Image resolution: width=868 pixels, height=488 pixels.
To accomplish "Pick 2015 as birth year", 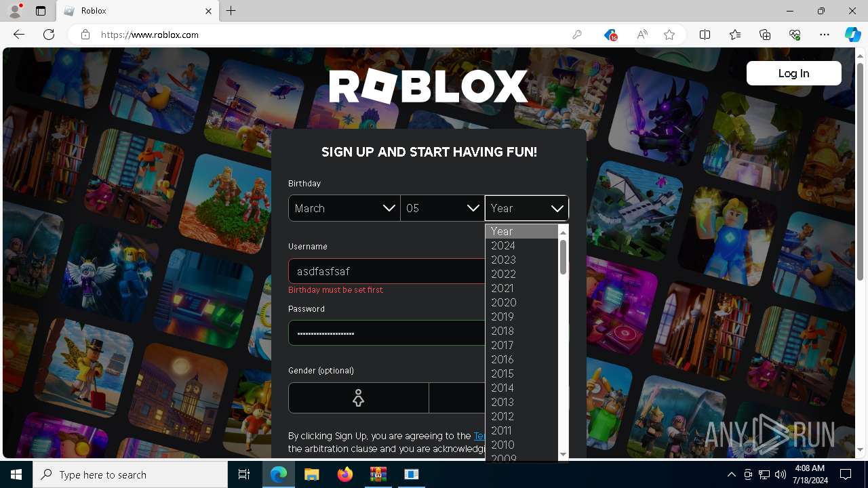I will [521, 373].
